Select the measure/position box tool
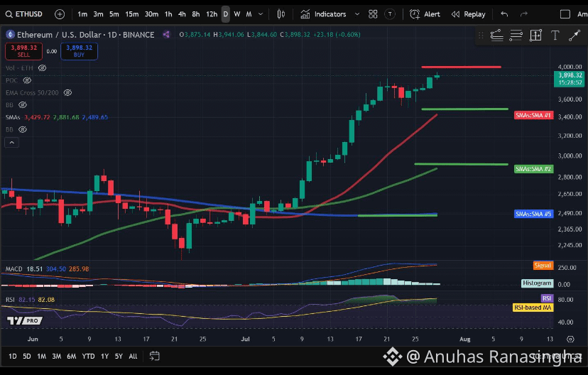 click(535, 36)
